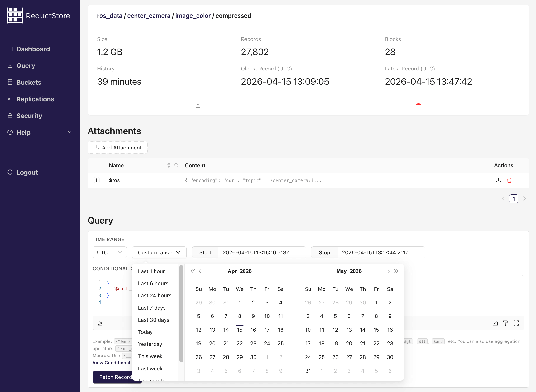Delete the $ros attachment
Screen dimensions: 536x392
[x=509, y=180]
